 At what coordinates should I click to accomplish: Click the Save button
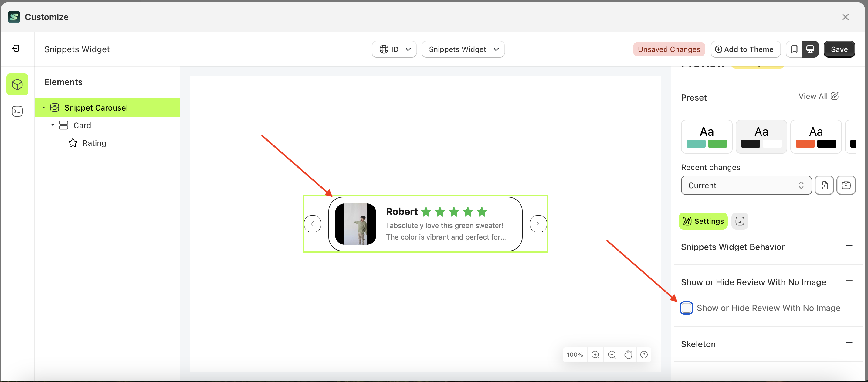tap(839, 49)
